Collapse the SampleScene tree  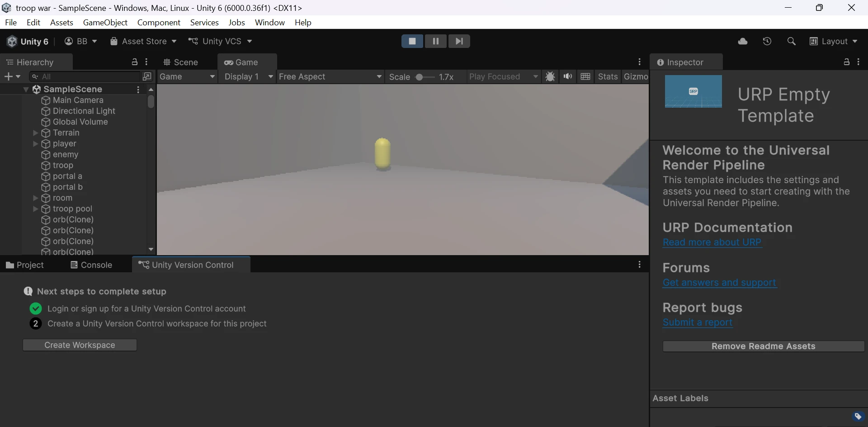pyautogui.click(x=26, y=89)
